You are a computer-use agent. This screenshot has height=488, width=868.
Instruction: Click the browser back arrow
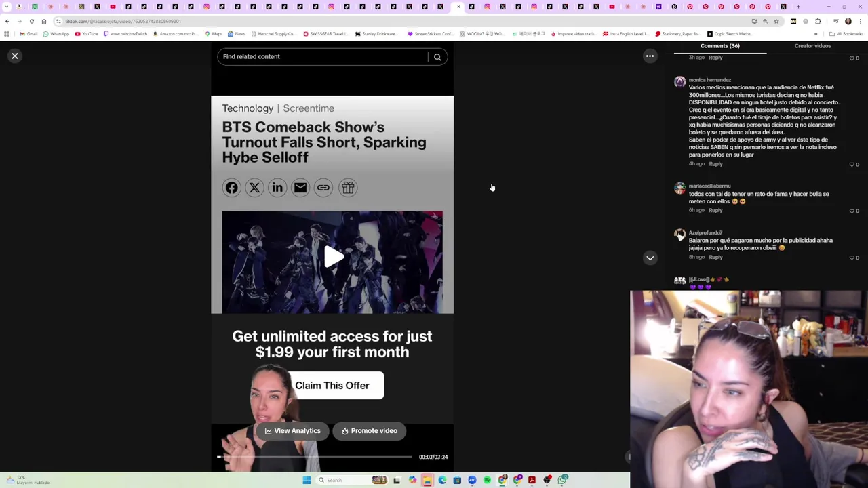(x=7, y=22)
